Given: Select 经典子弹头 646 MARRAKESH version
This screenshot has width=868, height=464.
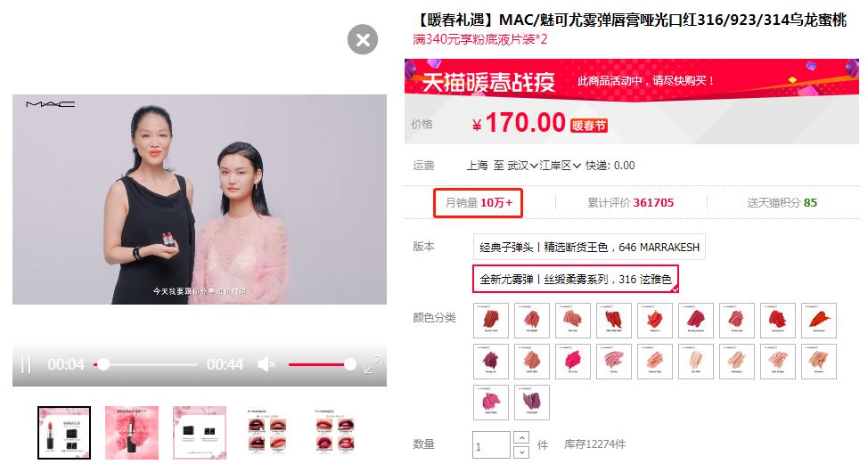Looking at the screenshot, I should tap(589, 248).
